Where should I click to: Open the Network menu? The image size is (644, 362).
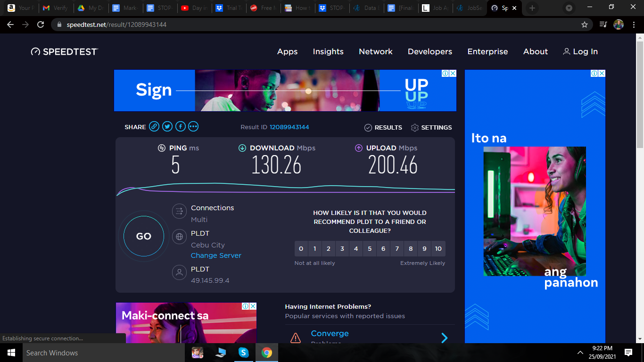[x=376, y=52]
